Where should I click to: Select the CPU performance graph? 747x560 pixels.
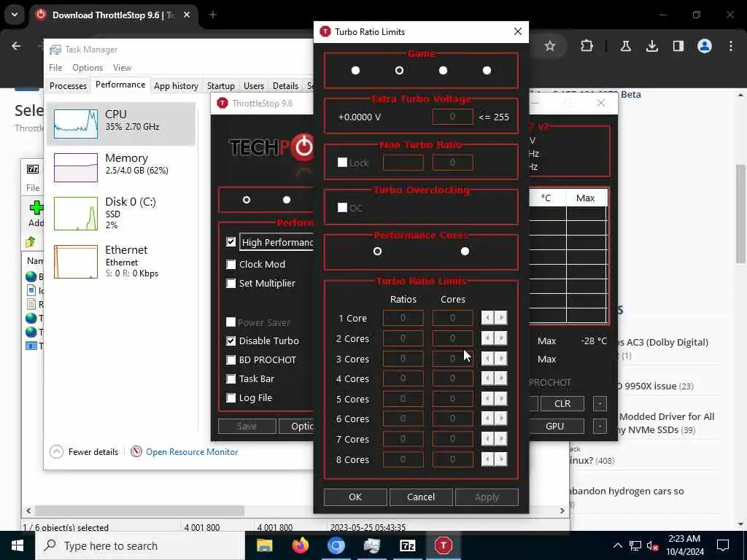[x=121, y=123]
